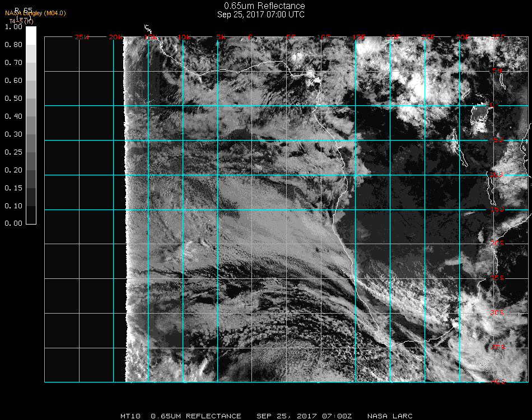532x420 pixels.
Task: Click the 25W longitude label
Action: 81,37
